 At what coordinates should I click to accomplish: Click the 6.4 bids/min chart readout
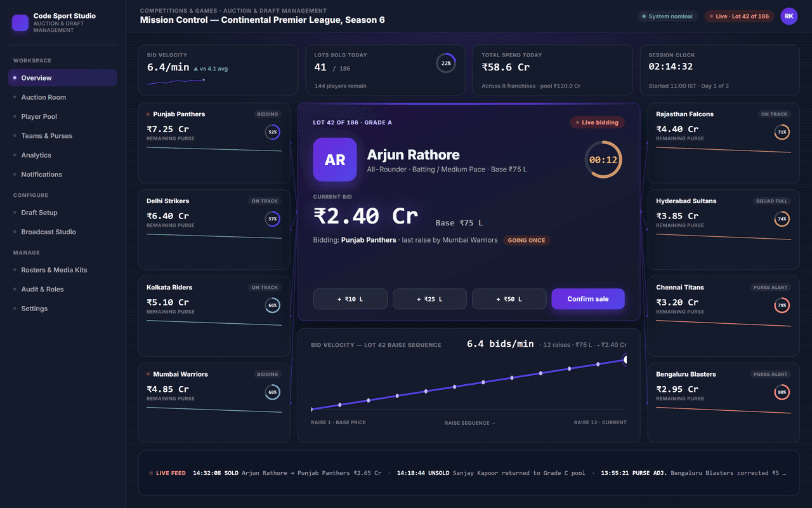click(x=501, y=344)
